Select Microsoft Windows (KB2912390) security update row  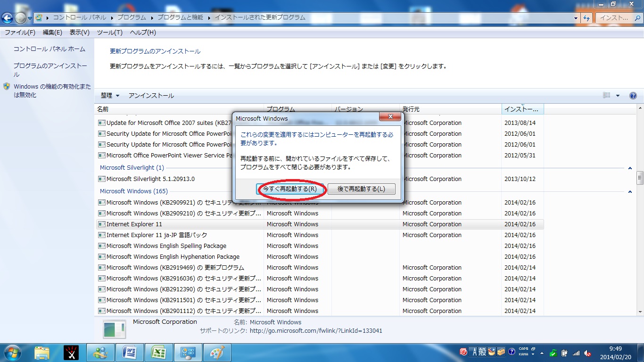[x=320, y=289]
